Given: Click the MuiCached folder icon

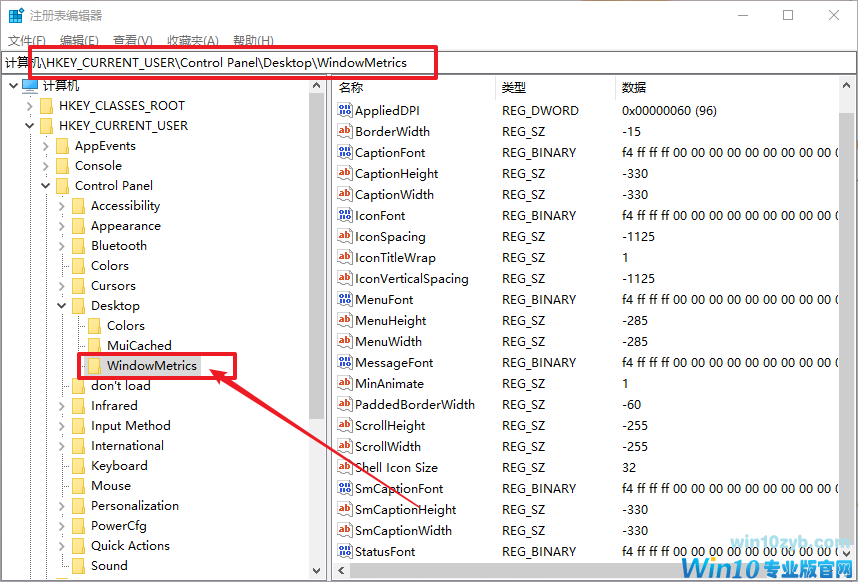Looking at the screenshot, I should pyautogui.click(x=95, y=346).
